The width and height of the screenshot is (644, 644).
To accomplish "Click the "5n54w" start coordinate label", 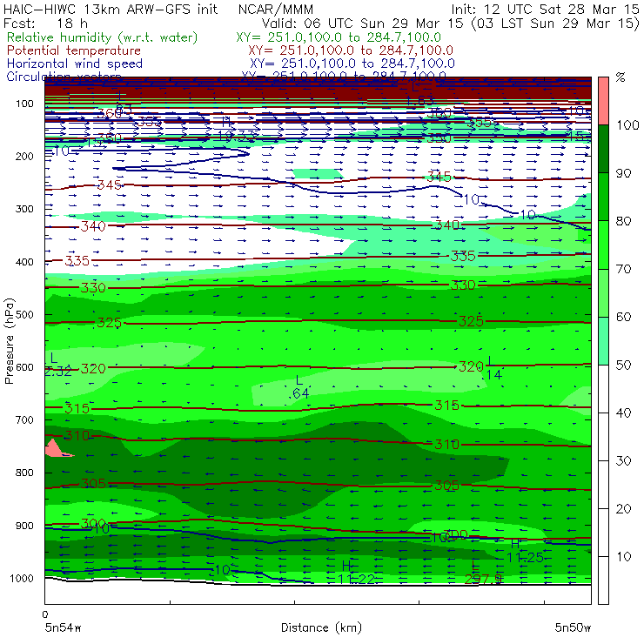I will pos(64,628).
